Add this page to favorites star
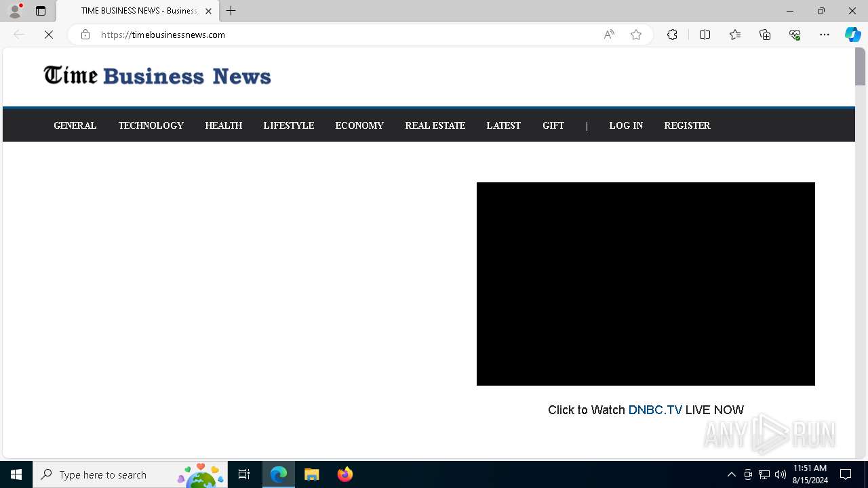Image resolution: width=868 pixels, height=488 pixels. pos(636,35)
